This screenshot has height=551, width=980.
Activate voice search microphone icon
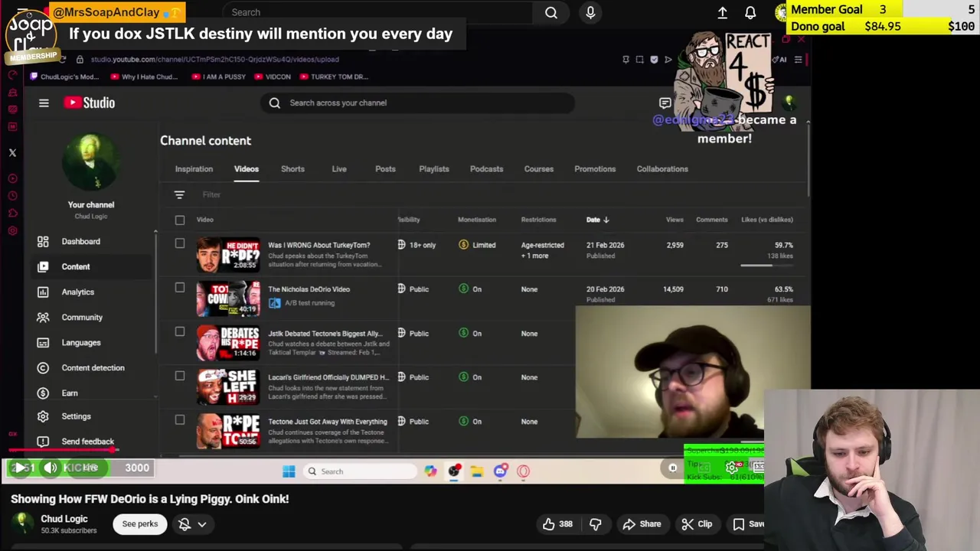click(590, 12)
